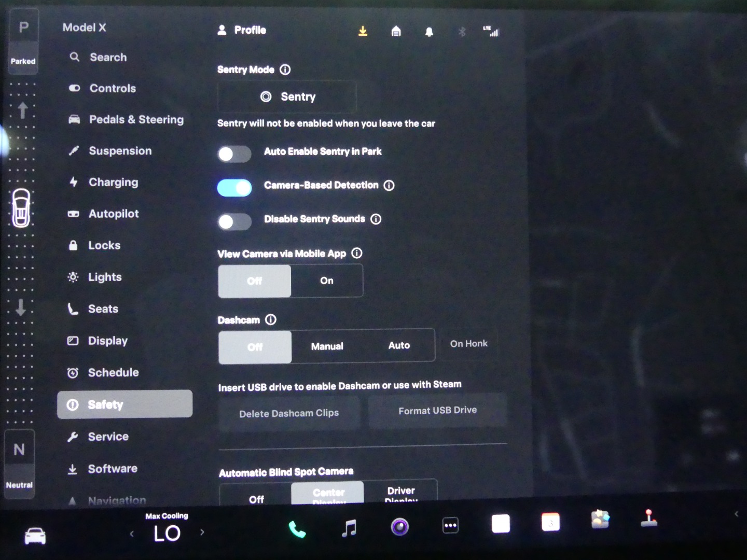Enable Auto Enable Sentry in Park
The width and height of the screenshot is (747, 560).
click(x=234, y=154)
